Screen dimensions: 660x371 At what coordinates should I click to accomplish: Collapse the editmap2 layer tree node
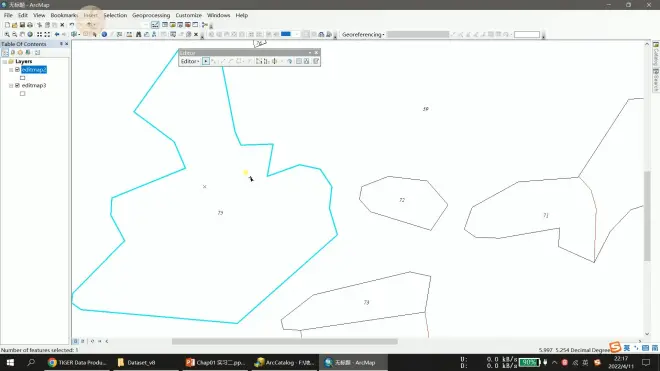[11, 69]
